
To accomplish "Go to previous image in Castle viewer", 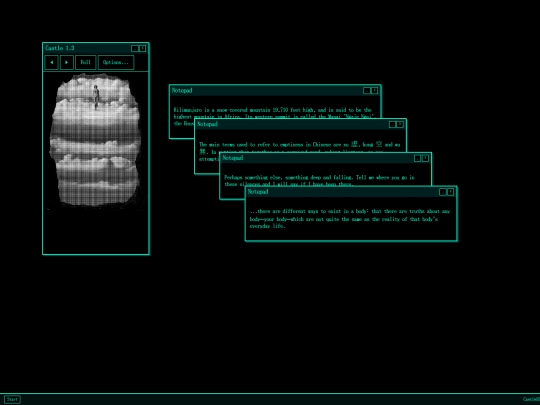I will (51, 62).
